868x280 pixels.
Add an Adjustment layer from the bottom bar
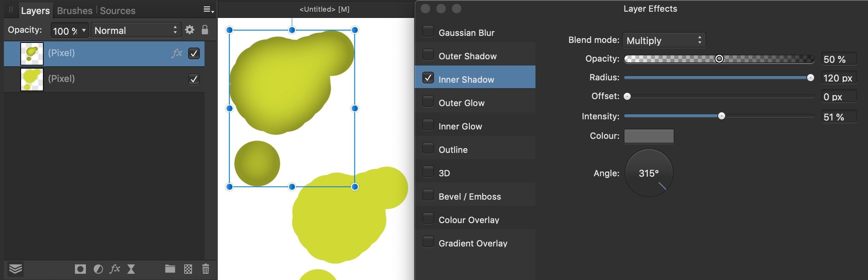pyautogui.click(x=98, y=269)
